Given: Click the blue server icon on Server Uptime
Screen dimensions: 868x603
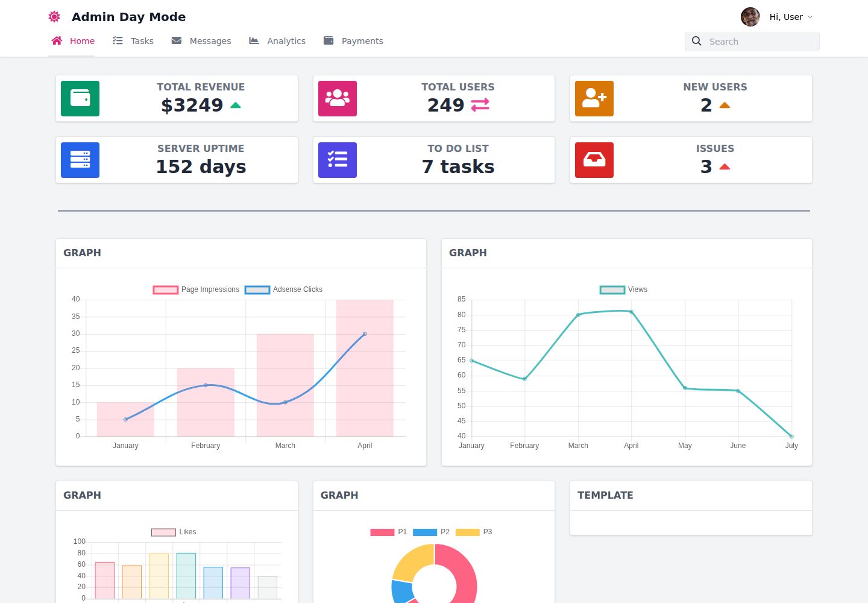Looking at the screenshot, I should (x=80, y=160).
